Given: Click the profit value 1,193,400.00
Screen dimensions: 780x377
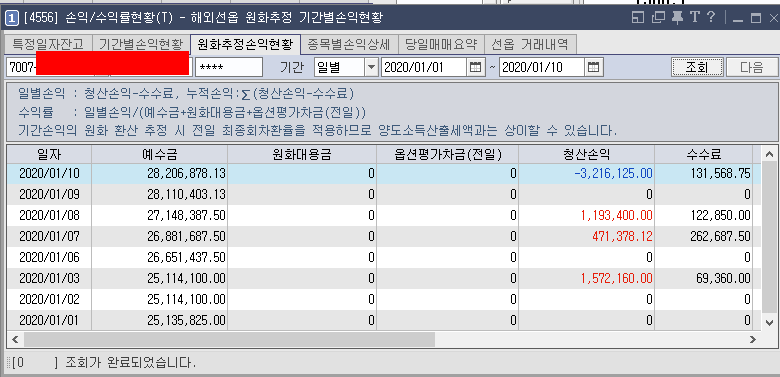Looking at the screenshot, I should [616, 215].
